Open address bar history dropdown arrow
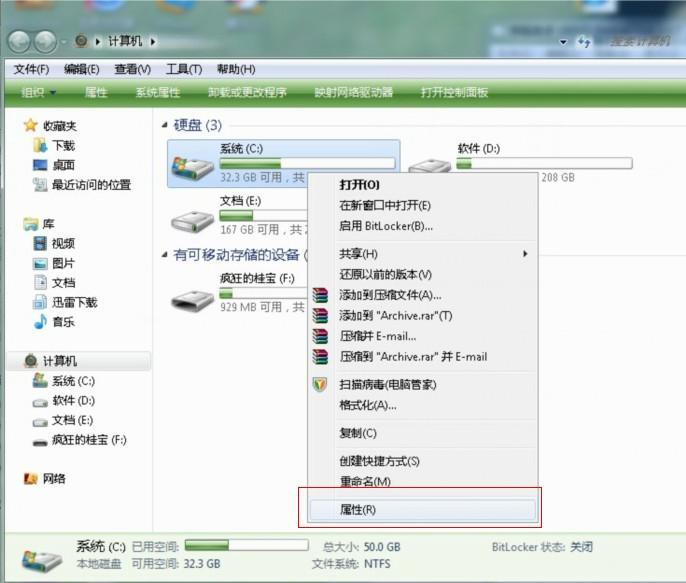 click(x=563, y=42)
